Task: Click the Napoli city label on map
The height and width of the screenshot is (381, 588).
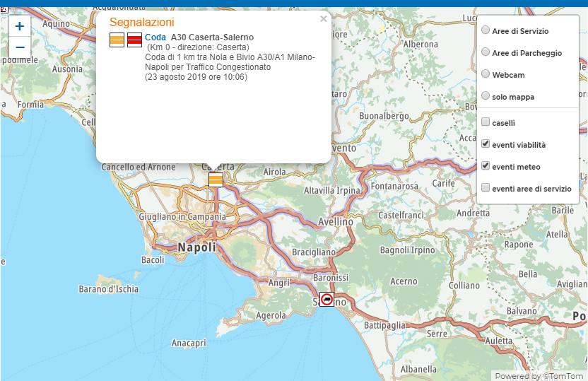Action: (197, 247)
